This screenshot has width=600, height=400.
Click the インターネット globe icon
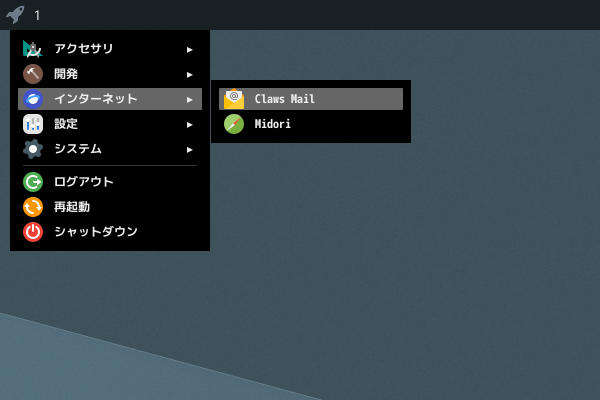coord(33,99)
